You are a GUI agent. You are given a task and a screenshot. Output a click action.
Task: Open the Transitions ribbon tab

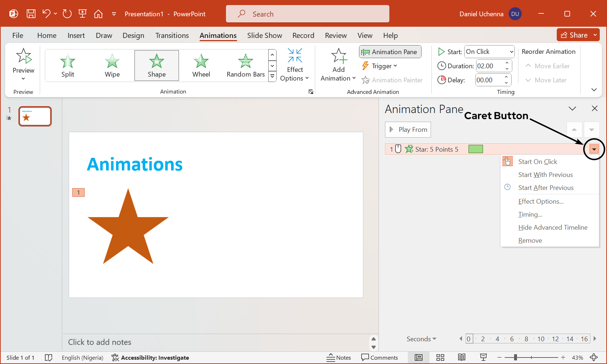172,35
